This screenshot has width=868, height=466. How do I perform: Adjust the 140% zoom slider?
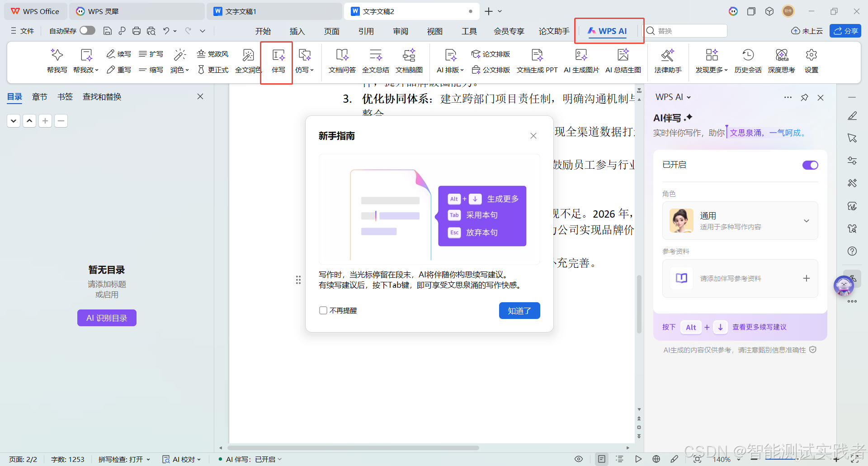[722, 459]
